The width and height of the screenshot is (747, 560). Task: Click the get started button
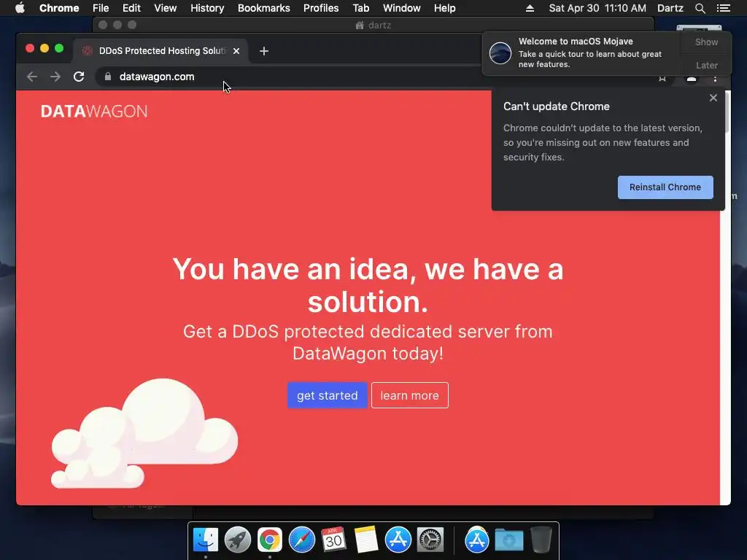(x=328, y=395)
